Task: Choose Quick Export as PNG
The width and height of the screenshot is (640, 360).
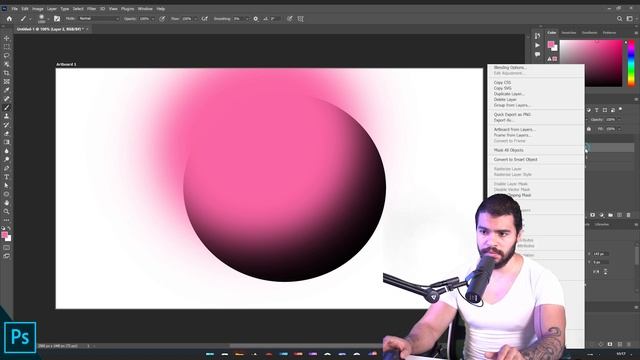Action: [512, 115]
